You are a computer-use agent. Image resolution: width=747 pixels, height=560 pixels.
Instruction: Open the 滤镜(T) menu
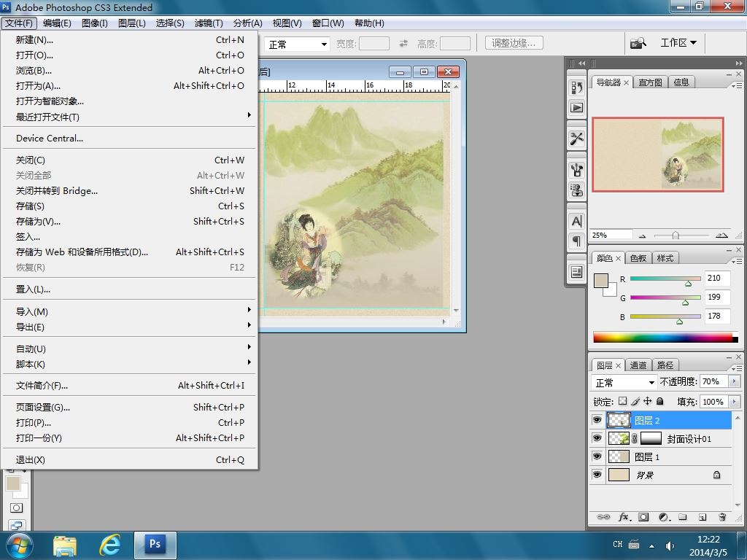coord(209,23)
